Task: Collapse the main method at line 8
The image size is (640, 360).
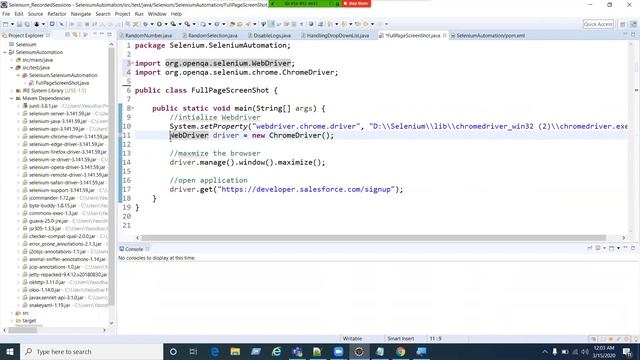Action: 133,108
